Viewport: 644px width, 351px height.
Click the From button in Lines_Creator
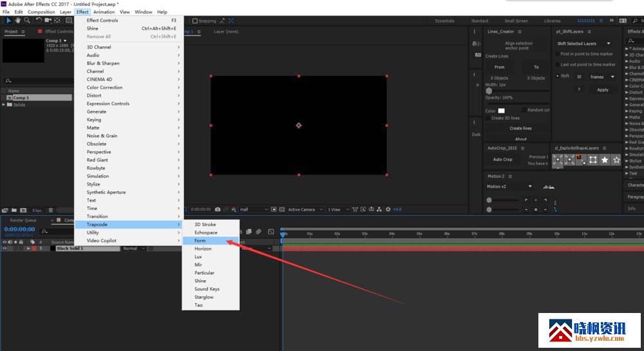click(500, 67)
